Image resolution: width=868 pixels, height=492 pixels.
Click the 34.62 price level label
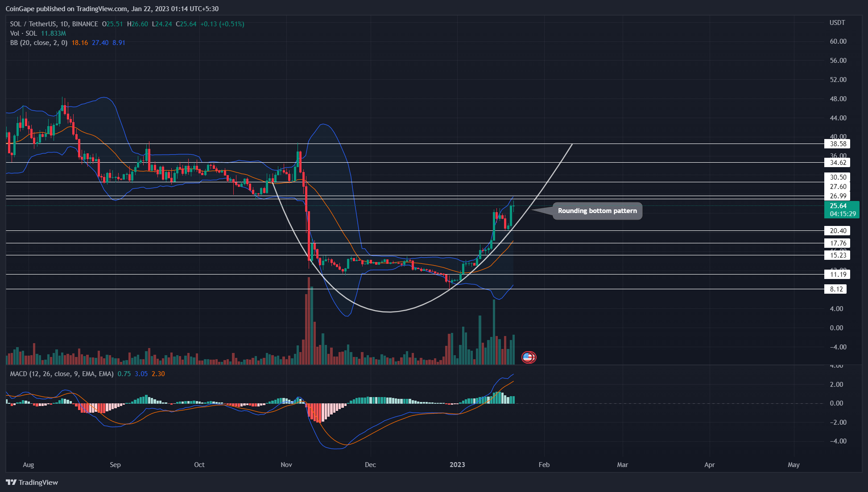(838, 163)
